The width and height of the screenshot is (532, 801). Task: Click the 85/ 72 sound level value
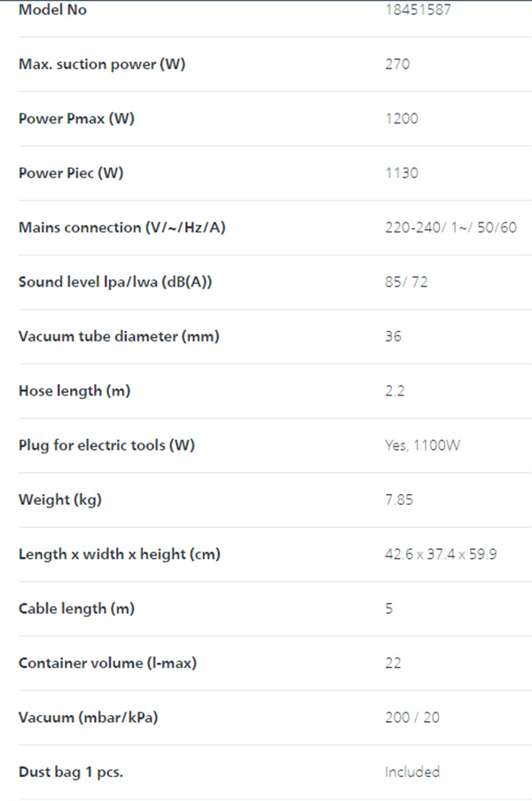(406, 282)
